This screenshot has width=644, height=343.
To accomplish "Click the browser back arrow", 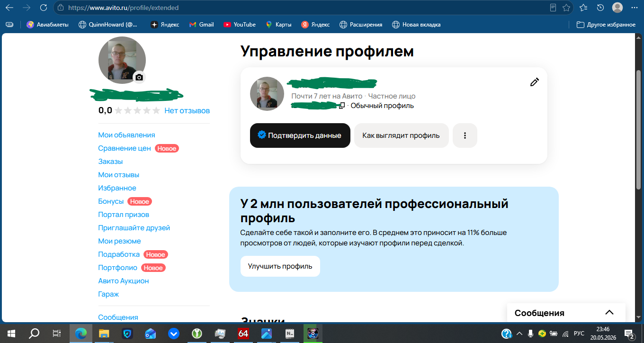I will (x=9, y=8).
